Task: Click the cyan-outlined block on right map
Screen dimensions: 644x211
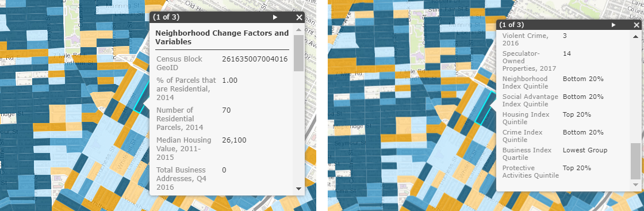Action: (x=485, y=108)
